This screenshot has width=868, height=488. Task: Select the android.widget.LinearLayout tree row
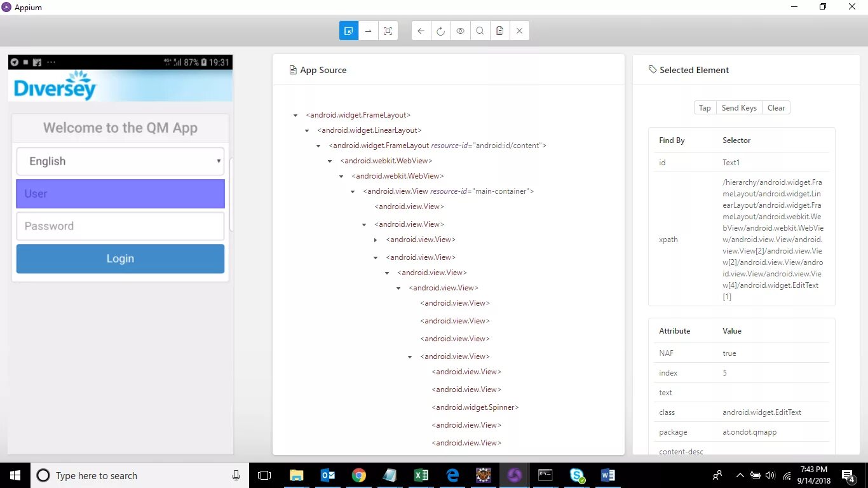coord(369,130)
